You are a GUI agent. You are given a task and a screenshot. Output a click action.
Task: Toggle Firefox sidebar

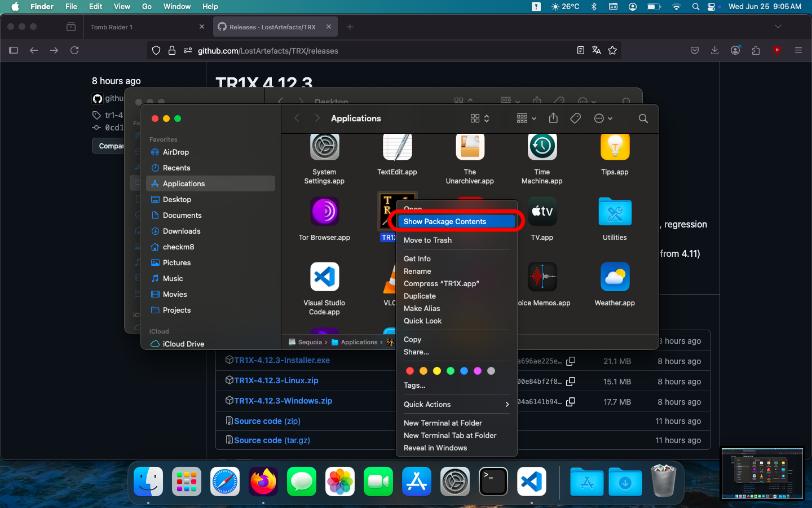(14, 50)
